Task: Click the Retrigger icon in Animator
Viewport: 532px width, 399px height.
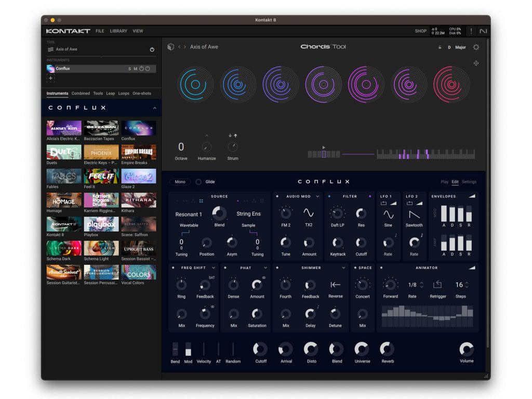Action: tap(437, 284)
